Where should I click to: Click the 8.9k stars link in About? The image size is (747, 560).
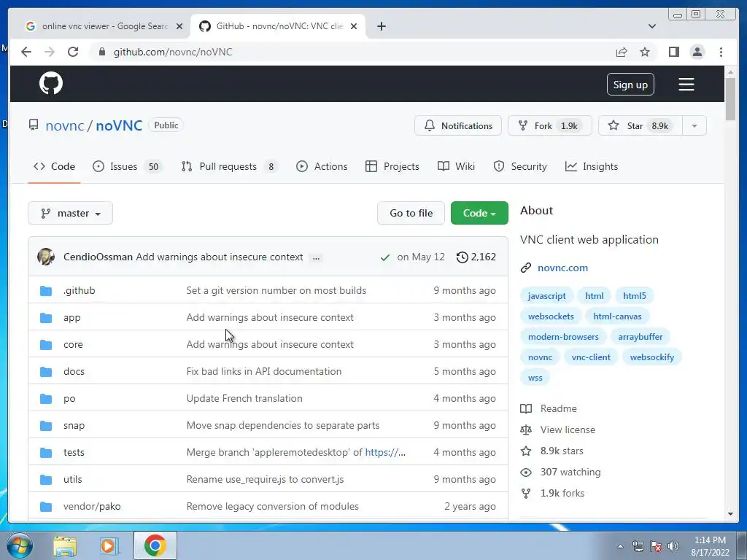pos(562,451)
